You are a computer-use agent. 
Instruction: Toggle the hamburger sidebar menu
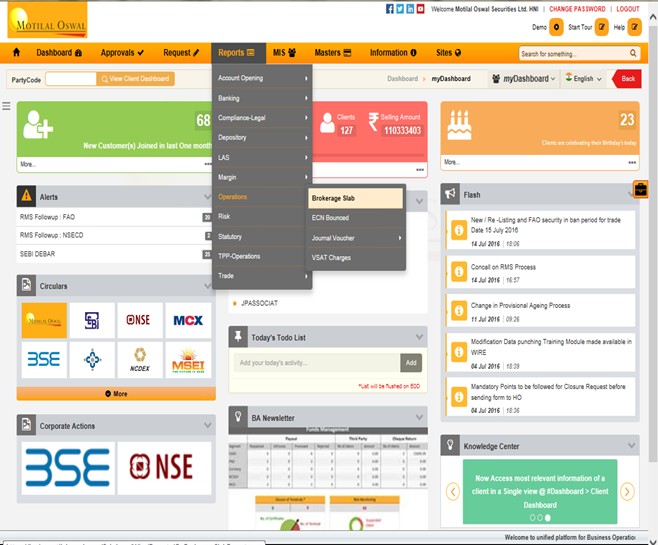6,106
